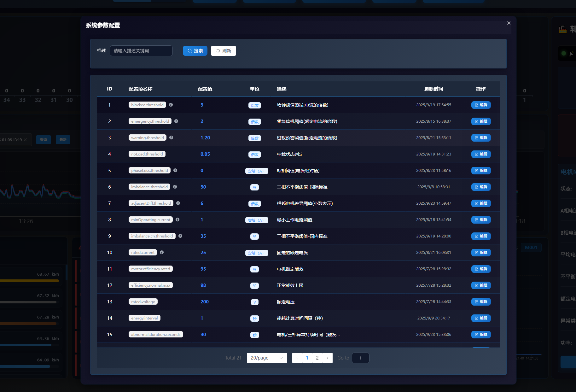Go to next page with right chevron
Image resolution: width=576 pixels, height=392 pixels.
tap(328, 358)
